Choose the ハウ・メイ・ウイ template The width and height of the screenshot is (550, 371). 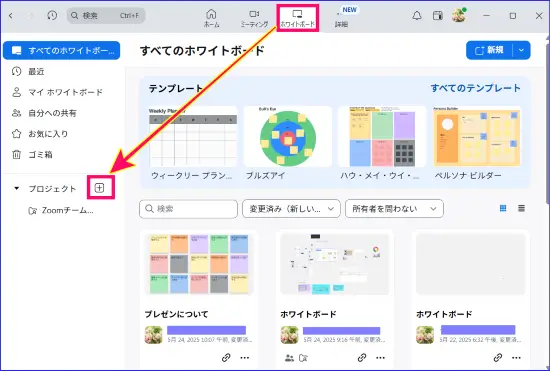(382, 143)
